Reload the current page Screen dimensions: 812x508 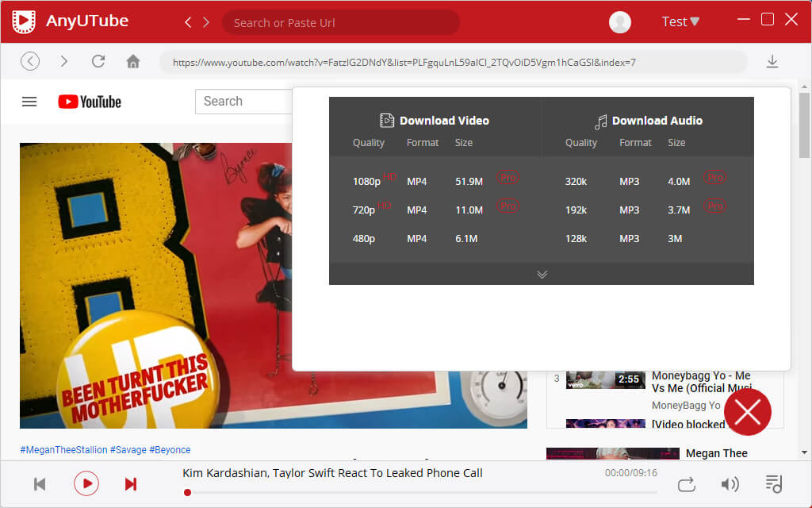click(x=98, y=61)
